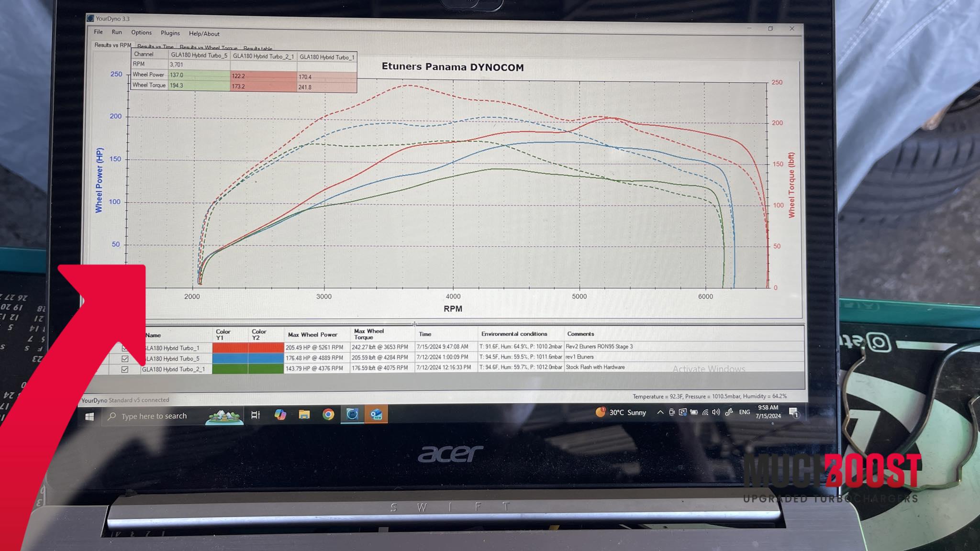Screen dimensions: 980x551
Task: Change blue Y1 color of Turbo_5 run
Action: 230,358
